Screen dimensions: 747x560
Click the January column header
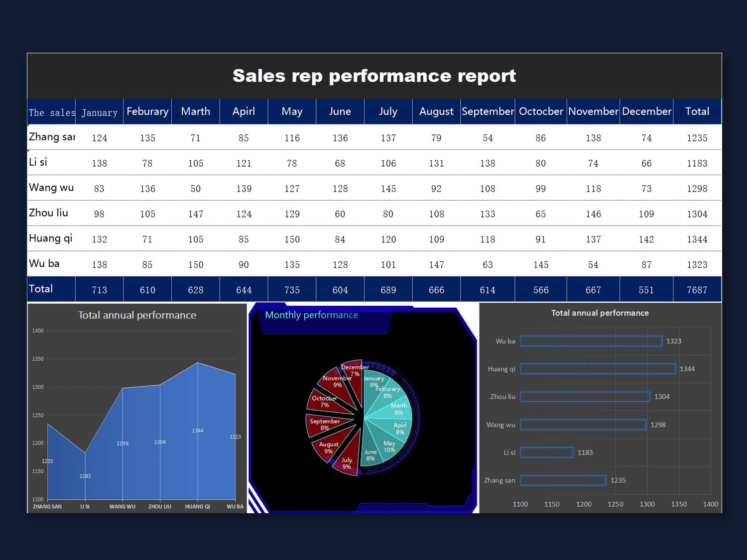click(x=99, y=112)
